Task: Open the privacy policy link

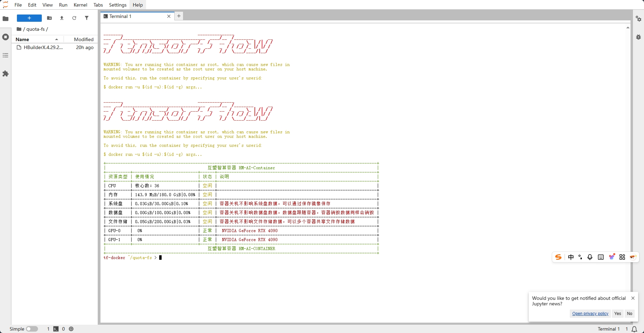Action: [x=590, y=314]
